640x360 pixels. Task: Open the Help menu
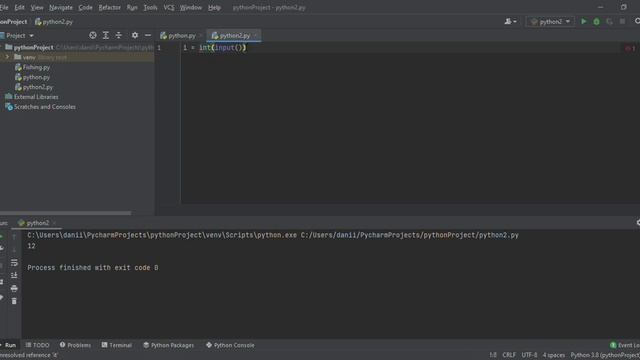[214, 7]
